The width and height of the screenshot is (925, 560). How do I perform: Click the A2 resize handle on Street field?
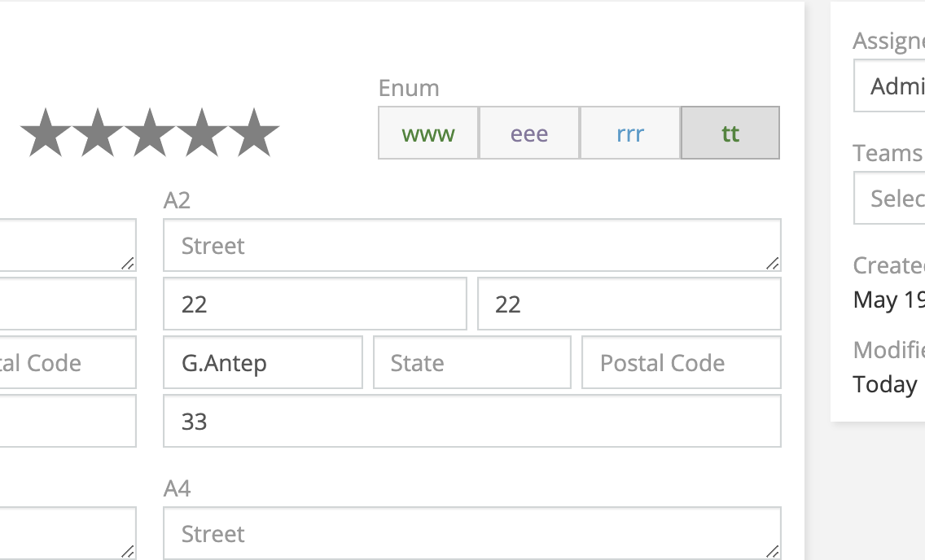coord(772,264)
